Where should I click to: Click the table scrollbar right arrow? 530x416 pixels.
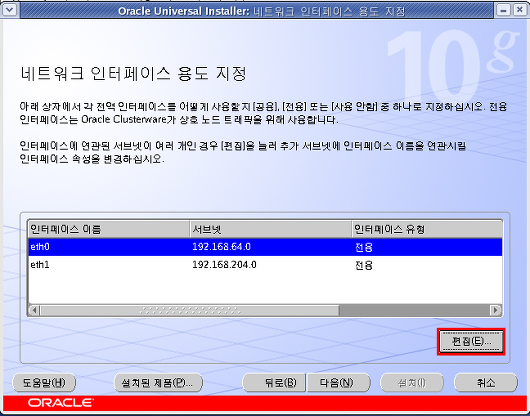[496, 310]
